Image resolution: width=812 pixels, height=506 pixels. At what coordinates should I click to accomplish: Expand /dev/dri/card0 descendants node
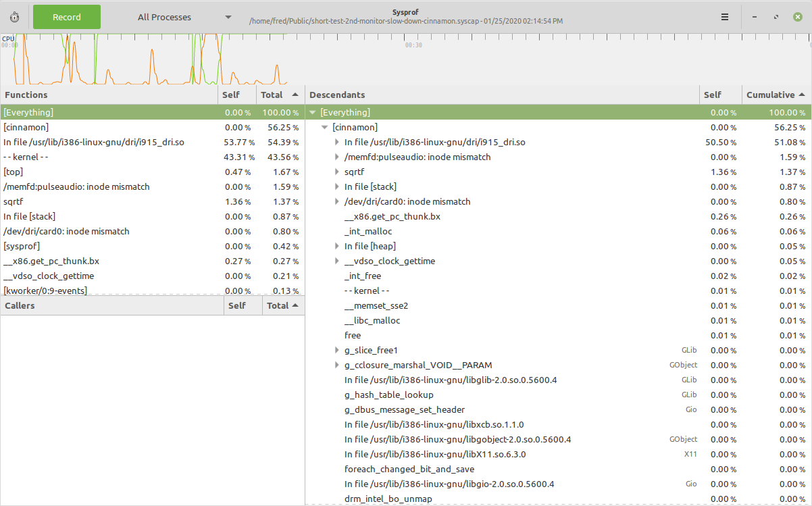coord(337,201)
